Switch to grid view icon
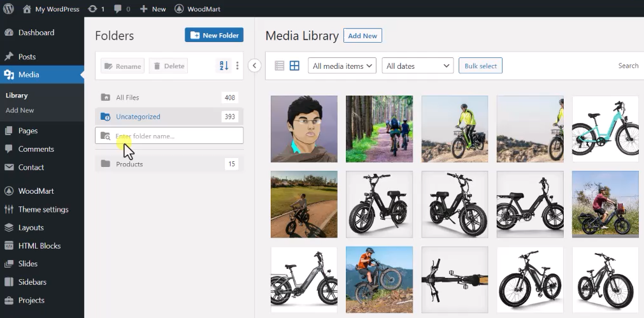 (294, 66)
